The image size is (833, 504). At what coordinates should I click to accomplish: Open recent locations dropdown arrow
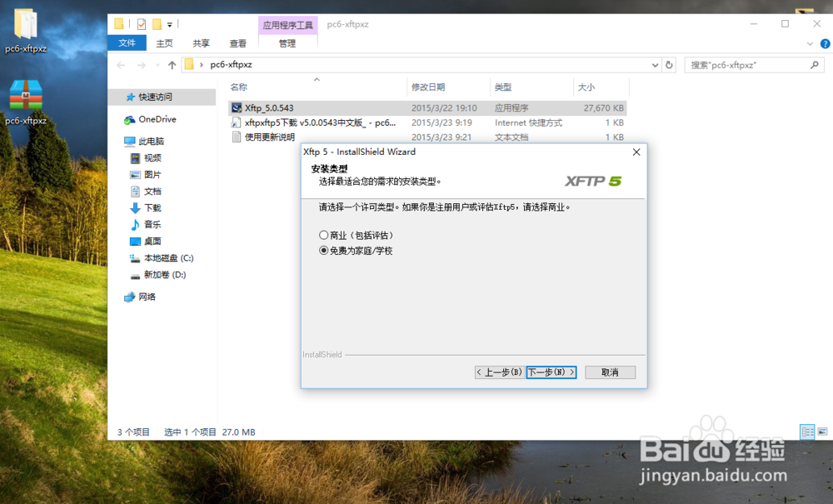(x=157, y=65)
